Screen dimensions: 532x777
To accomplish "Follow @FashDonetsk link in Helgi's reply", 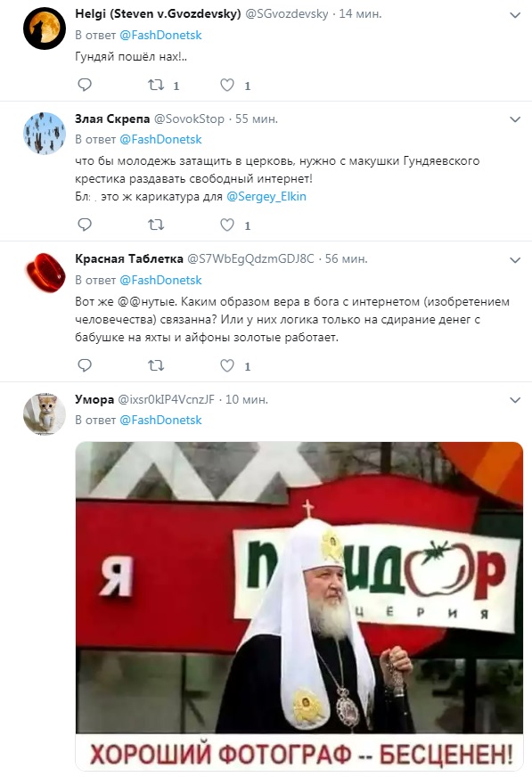I will pyautogui.click(x=160, y=35).
